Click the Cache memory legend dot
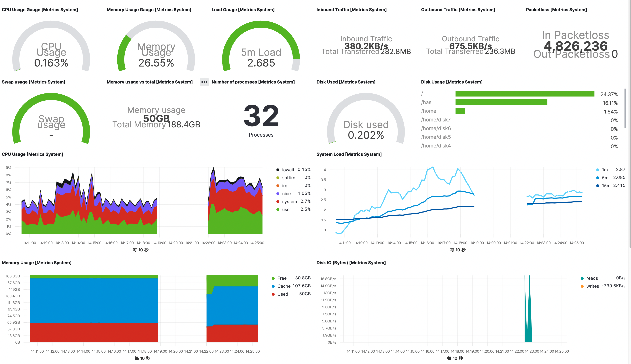Image resolution: width=631 pixels, height=364 pixels. coord(273,286)
